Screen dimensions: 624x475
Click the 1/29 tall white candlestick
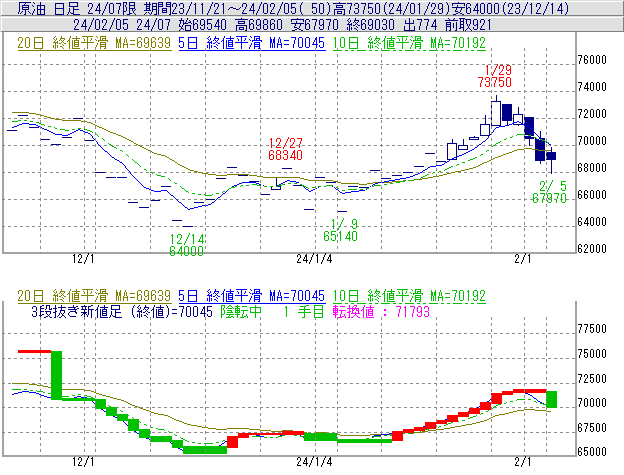tap(496, 113)
